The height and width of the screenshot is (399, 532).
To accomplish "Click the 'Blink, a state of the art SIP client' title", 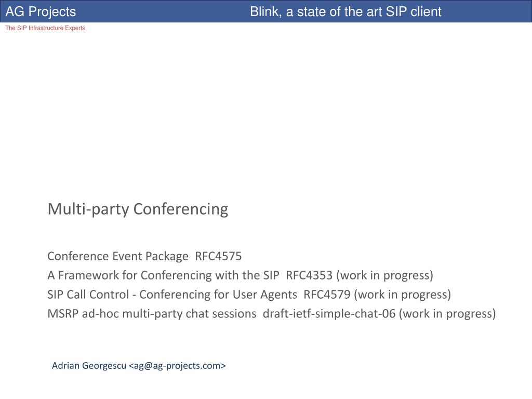I will tap(345, 12).
